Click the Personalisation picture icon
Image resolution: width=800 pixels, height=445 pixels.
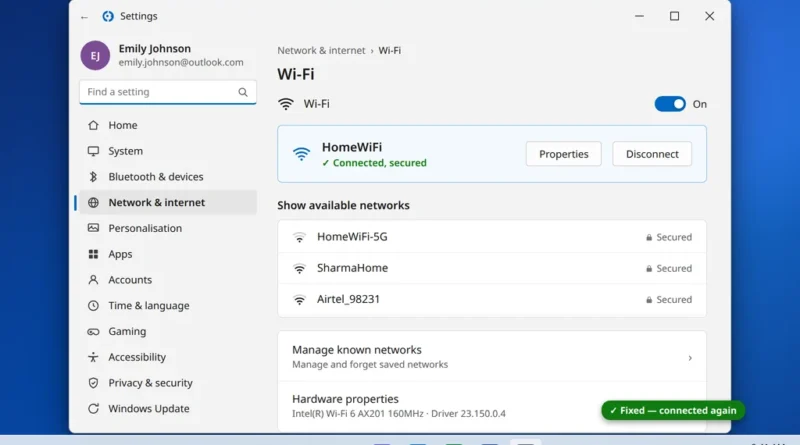pos(93,228)
